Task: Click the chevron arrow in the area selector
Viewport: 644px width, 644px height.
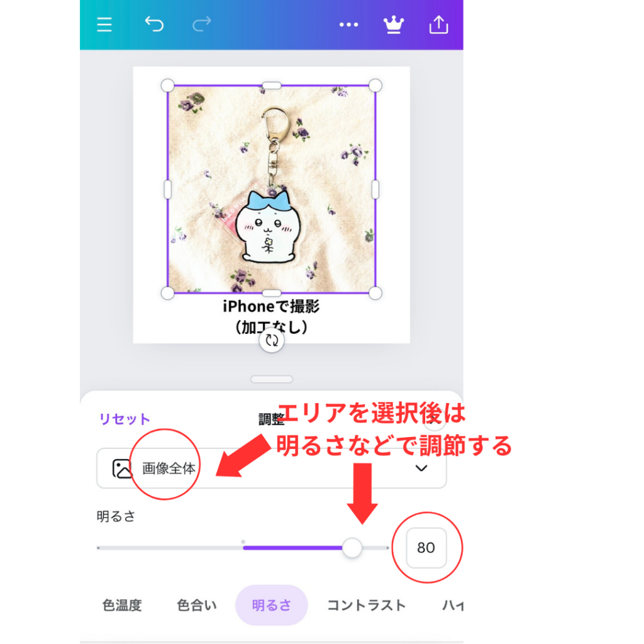Action: tap(421, 468)
